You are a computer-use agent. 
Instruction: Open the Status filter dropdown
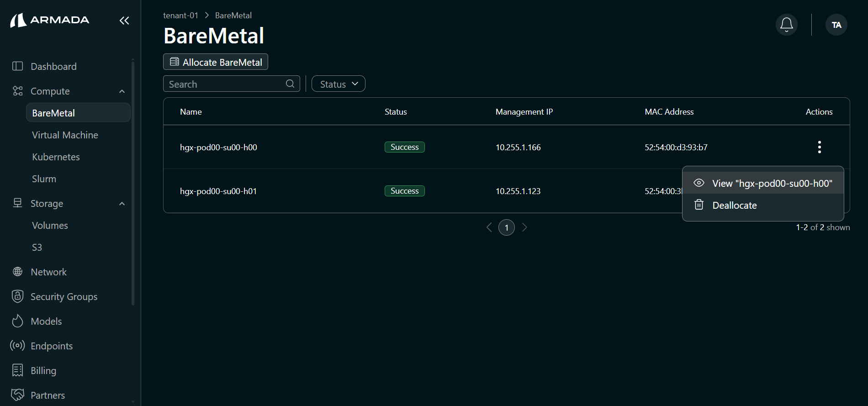pos(339,84)
